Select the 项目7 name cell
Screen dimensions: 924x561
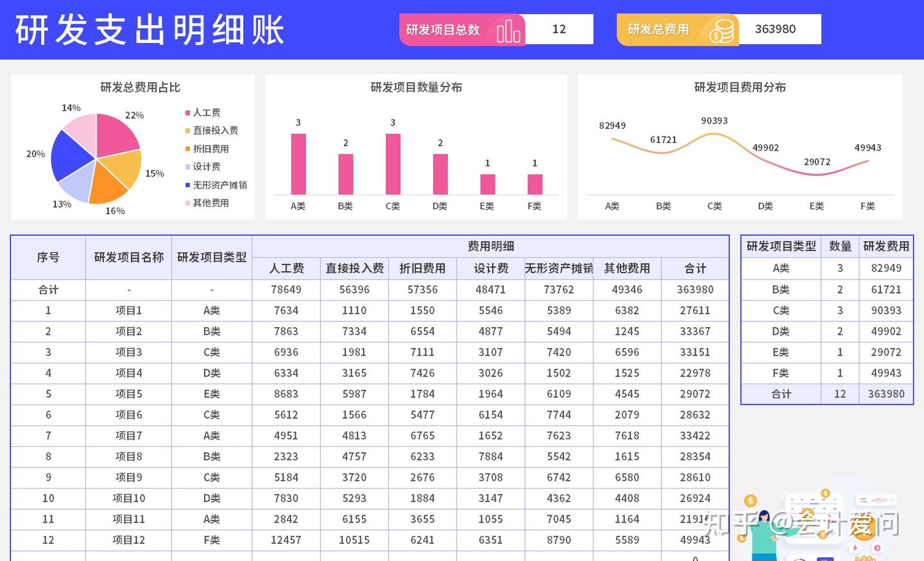129,436
